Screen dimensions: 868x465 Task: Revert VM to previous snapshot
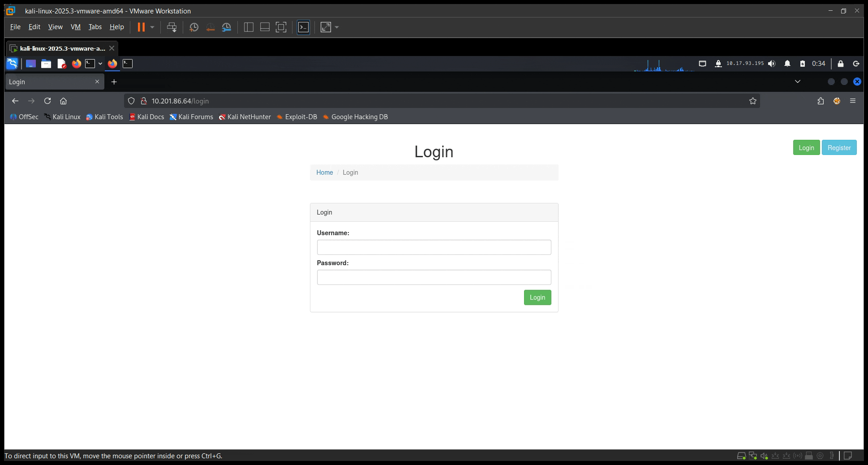[x=210, y=27]
